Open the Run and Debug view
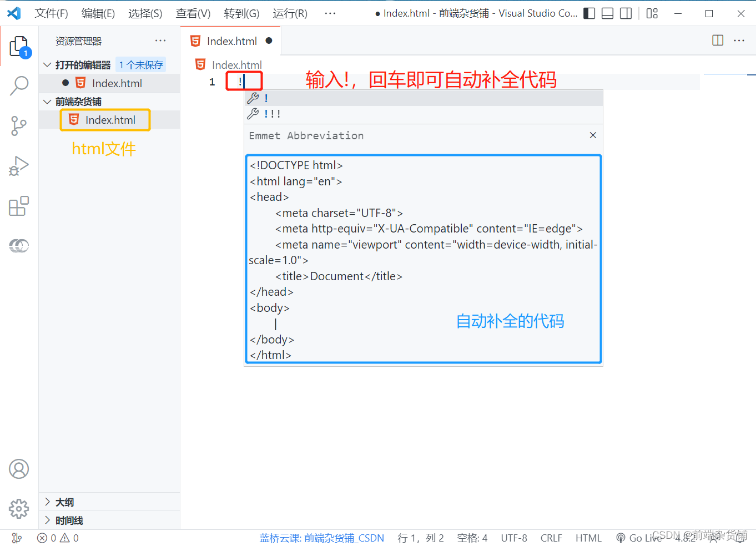 click(19, 166)
